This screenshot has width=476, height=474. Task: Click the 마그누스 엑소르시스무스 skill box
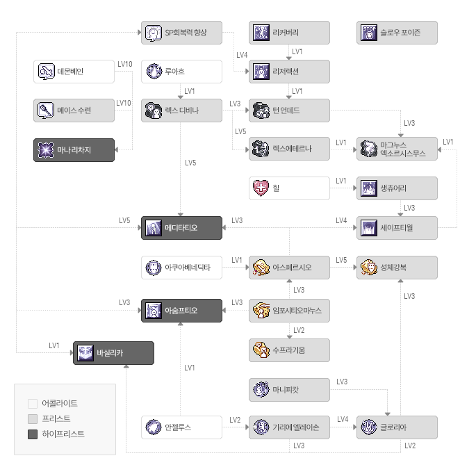(397, 149)
